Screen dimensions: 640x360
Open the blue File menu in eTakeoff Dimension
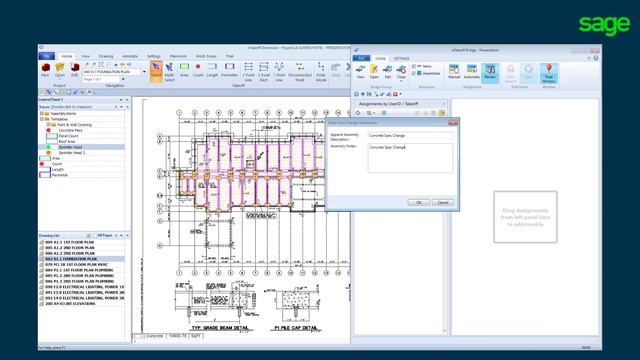click(x=47, y=56)
